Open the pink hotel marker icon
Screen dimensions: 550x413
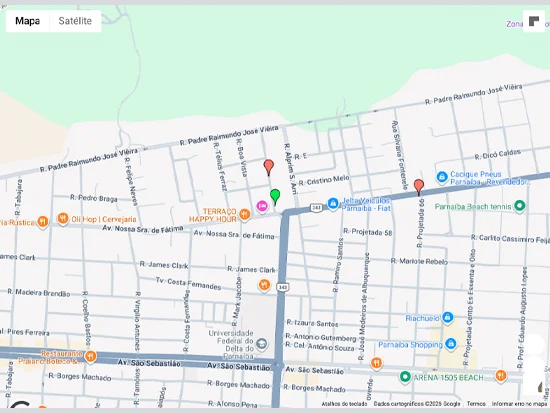(262, 206)
